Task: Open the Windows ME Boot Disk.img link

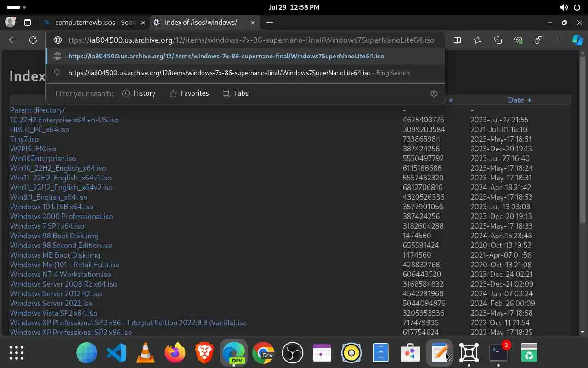Action: pos(55,255)
